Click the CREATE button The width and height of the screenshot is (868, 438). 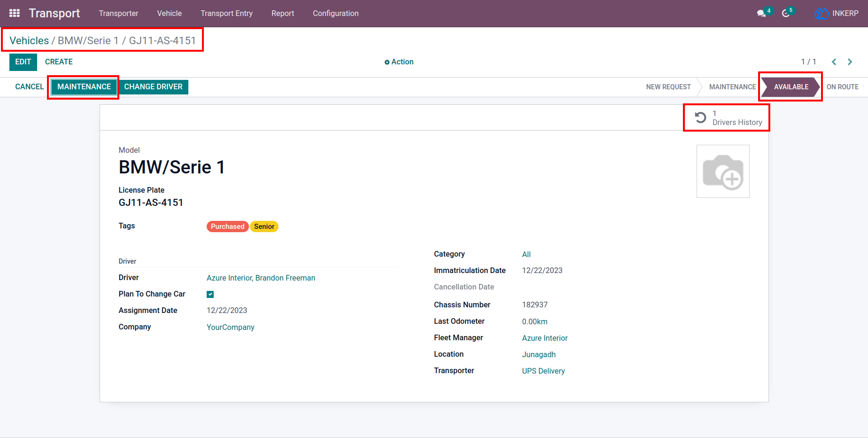click(x=59, y=62)
